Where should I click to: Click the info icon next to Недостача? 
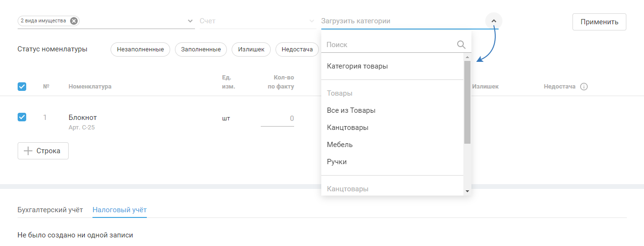pos(584,87)
